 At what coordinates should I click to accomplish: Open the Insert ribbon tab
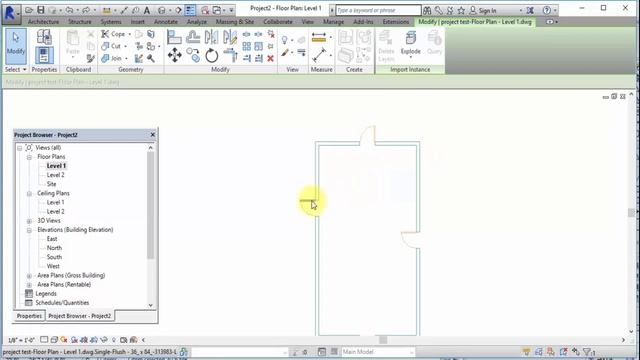(138, 22)
